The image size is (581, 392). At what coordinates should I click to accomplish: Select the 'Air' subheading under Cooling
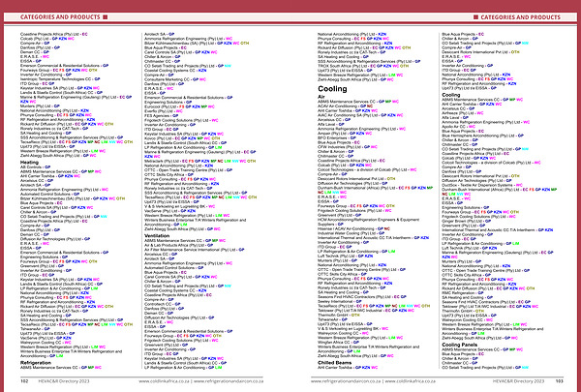(x=321, y=97)
